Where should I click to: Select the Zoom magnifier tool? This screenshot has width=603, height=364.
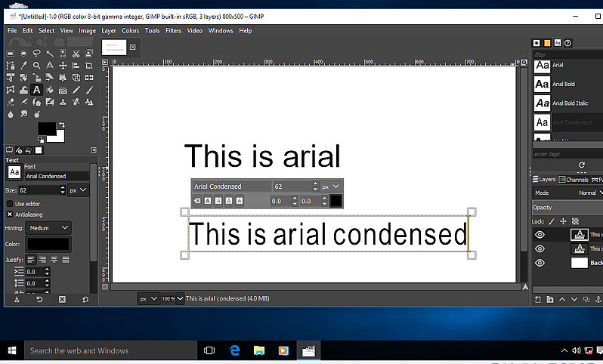point(36,66)
